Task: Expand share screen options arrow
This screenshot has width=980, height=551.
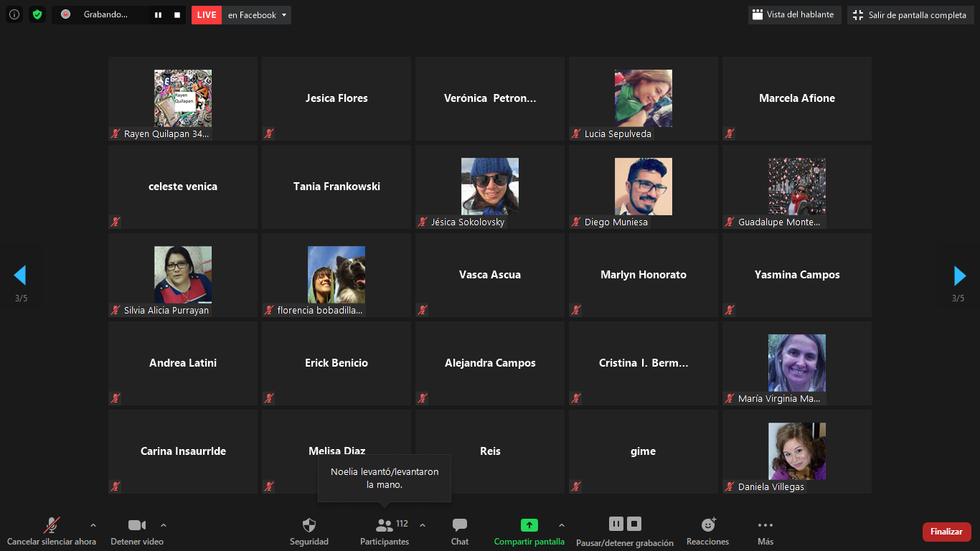Action: click(561, 525)
